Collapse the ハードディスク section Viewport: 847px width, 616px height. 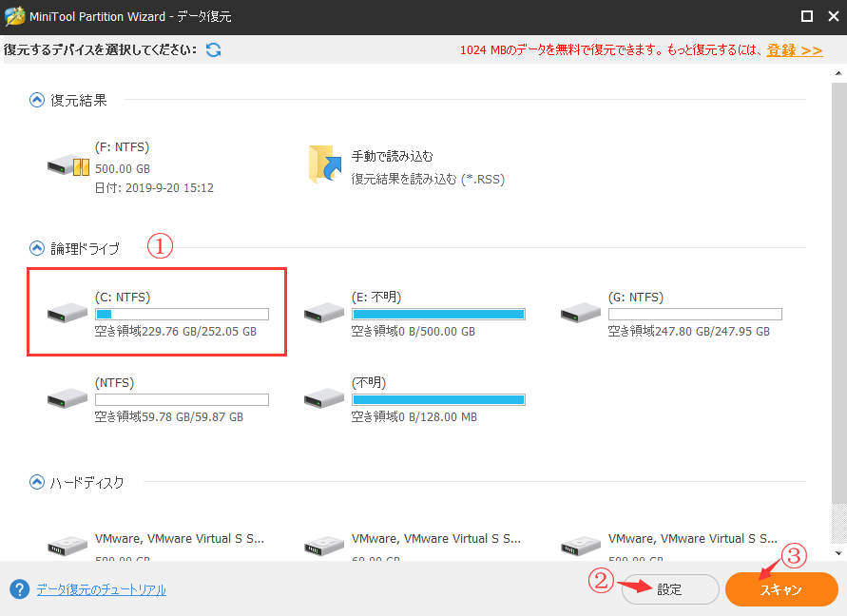pyautogui.click(x=37, y=482)
